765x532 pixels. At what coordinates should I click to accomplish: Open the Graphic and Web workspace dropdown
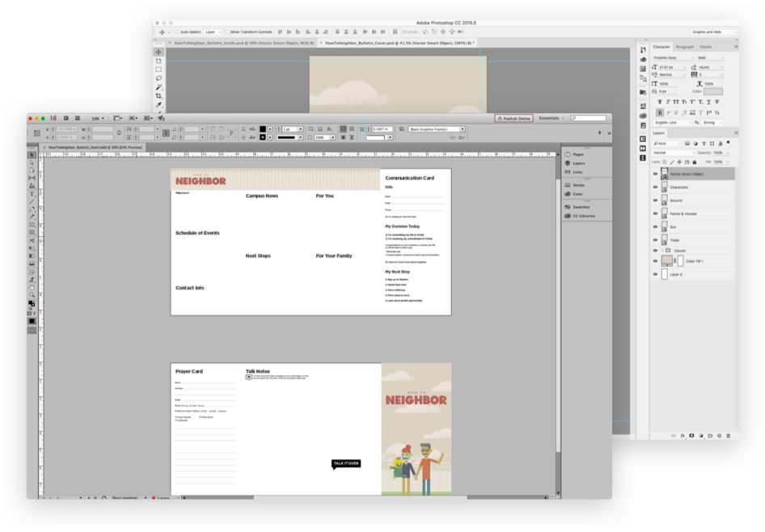click(713, 32)
